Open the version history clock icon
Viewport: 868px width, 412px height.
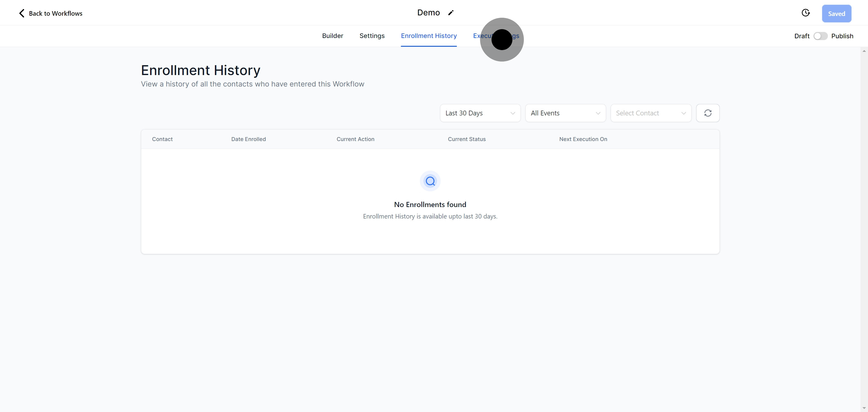pos(805,13)
